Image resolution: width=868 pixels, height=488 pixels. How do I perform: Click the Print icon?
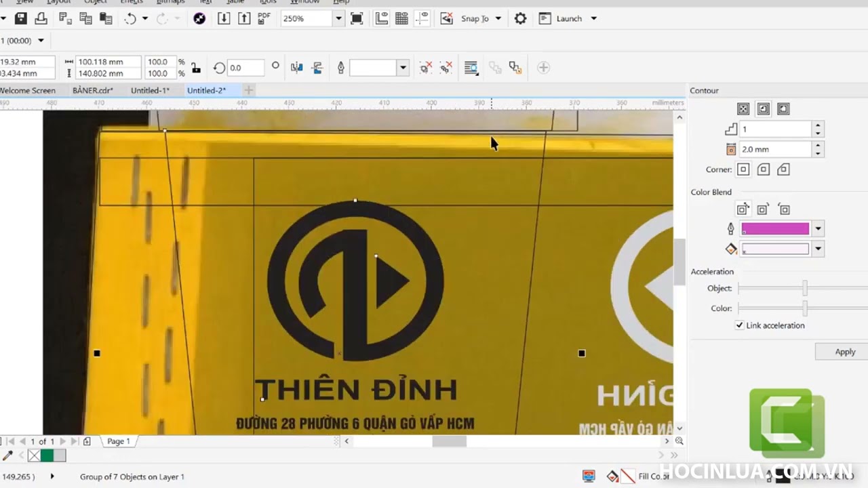coord(41,19)
